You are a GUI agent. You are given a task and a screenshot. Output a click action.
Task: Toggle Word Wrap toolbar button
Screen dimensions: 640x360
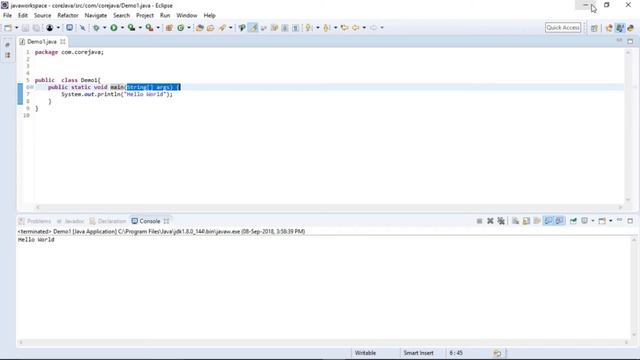coord(264,28)
